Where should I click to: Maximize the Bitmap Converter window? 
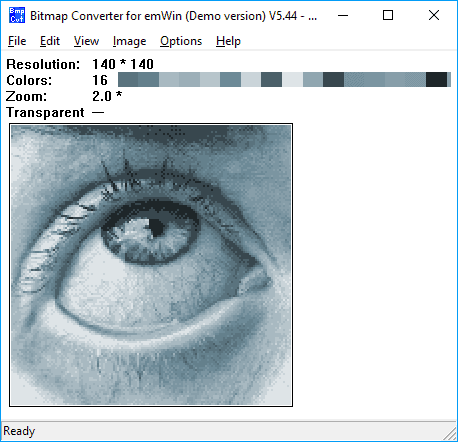(x=388, y=15)
